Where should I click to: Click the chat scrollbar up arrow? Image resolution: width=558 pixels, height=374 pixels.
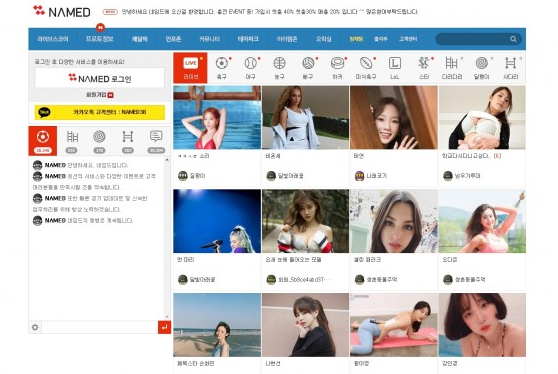[167, 160]
